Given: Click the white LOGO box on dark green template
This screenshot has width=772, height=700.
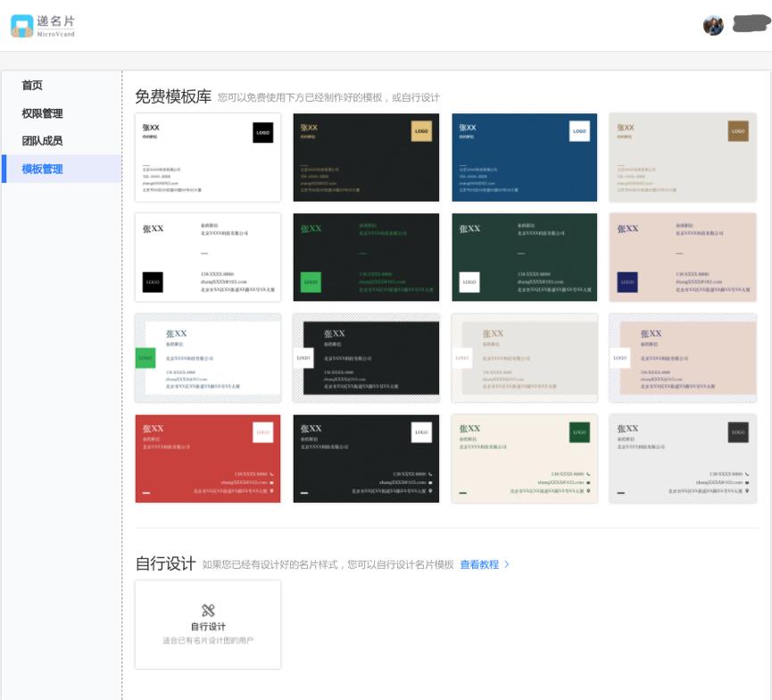Looking at the screenshot, I should pyautogui.click(x=469, y=282).
